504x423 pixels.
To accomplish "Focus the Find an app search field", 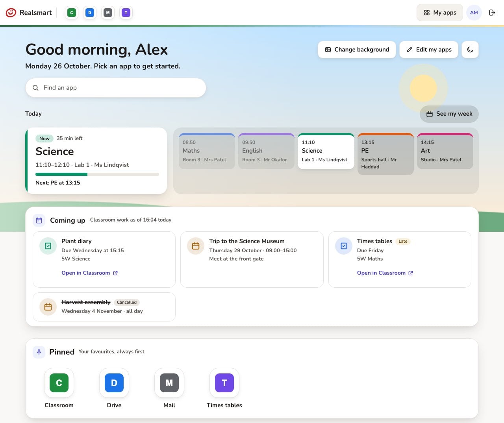I will pos(116,88).
